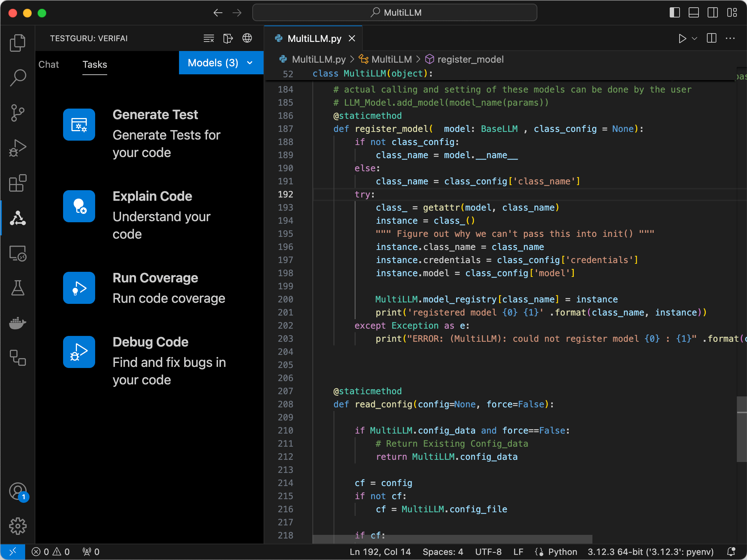Click the clear list icon in TestGuru header
The image size is (747, 560).
[209, 38]
